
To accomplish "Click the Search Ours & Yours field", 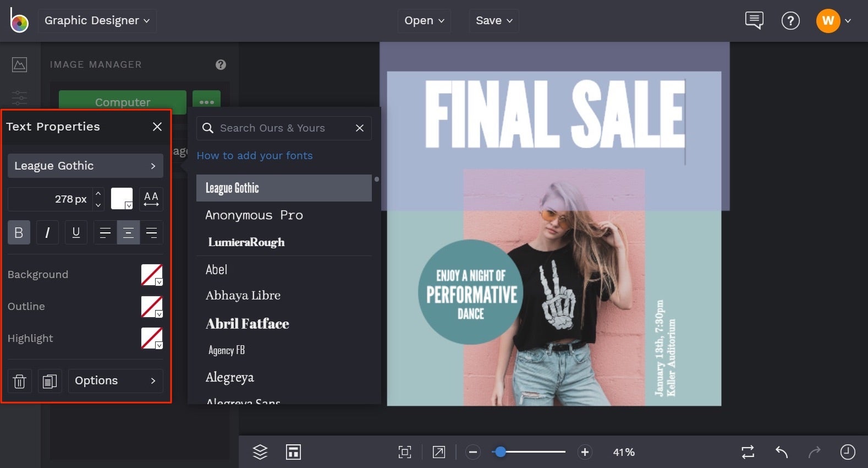I will [x=284, y=128].
